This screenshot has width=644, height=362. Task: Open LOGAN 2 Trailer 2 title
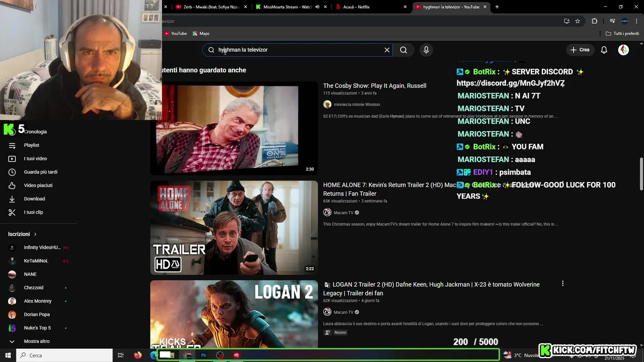coord(431,289)
